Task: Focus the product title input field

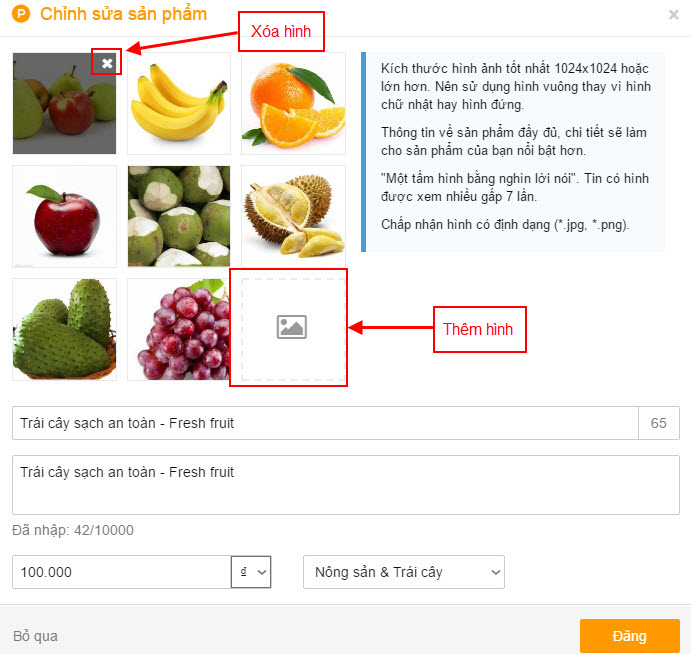Action: pyautogui.click(x=325, y=423)
